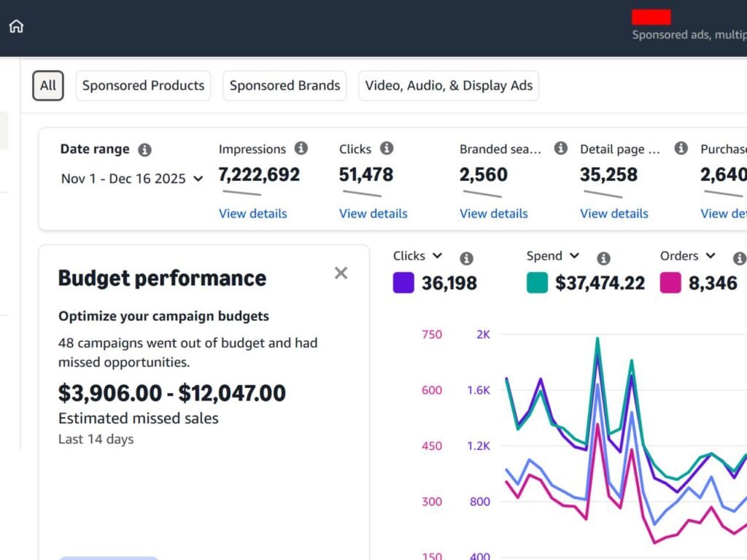Open info icon beside Impressions metric
The height and width of the screenshot is (560, 747).
click(x=301, y=148)
